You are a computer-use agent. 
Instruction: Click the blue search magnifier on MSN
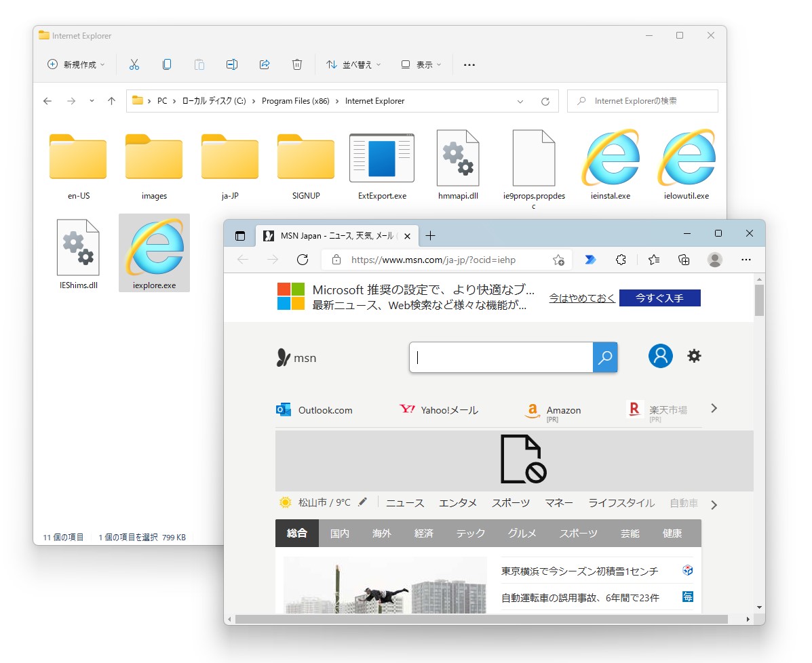click(x=604, y=357)
